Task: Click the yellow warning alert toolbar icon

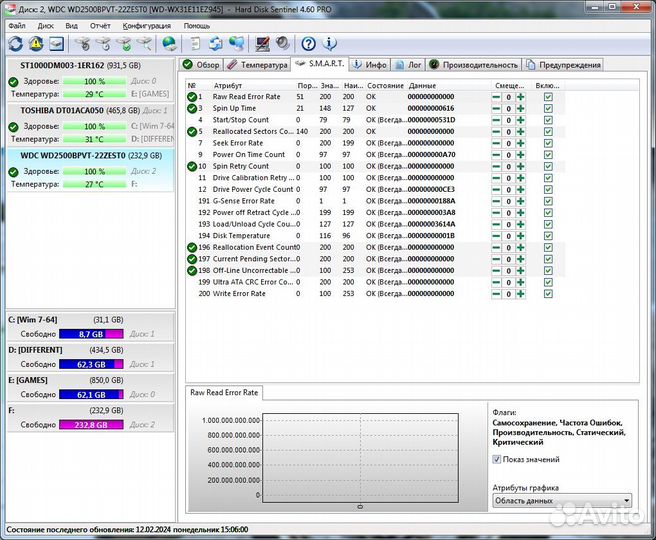Action: tap(36, 43)
